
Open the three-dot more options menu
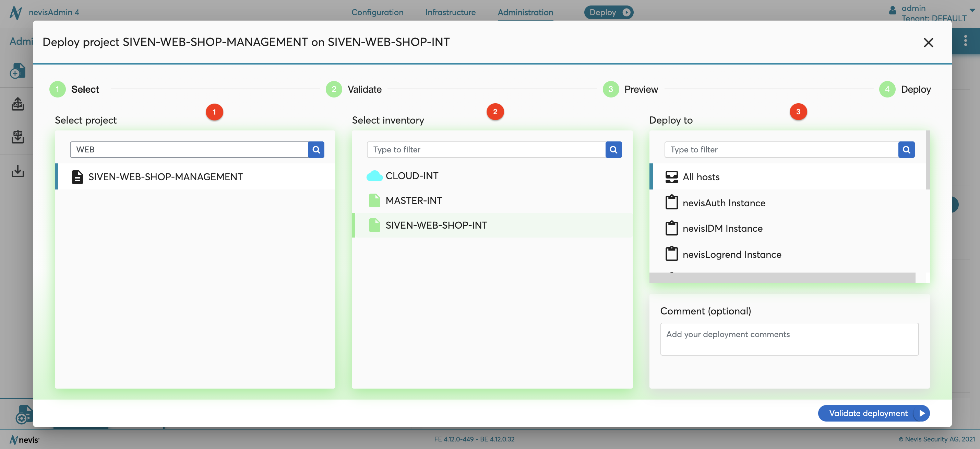click(965, 41)
